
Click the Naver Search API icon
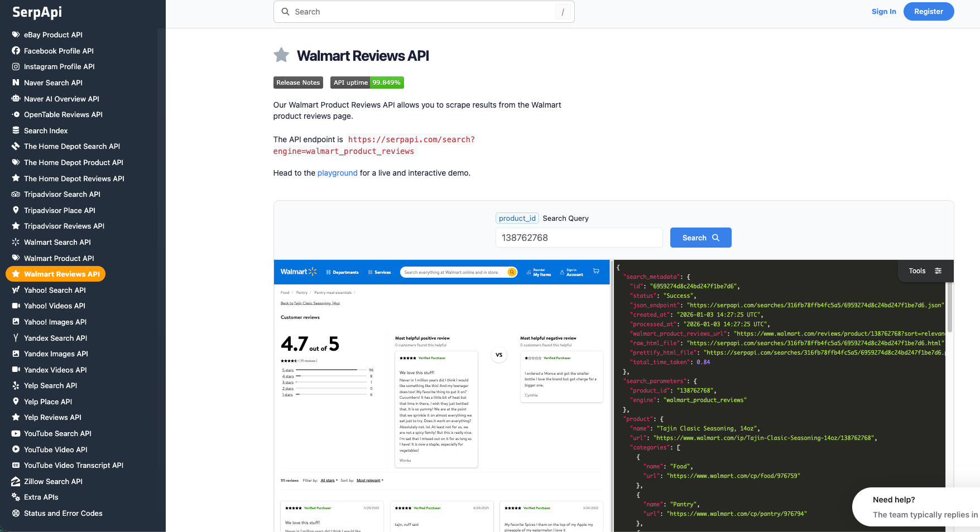[x=16, y=83]
